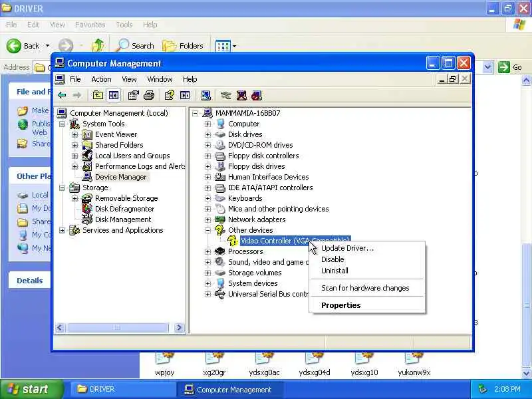Image resolution: width=532 pixels, height=399 pixels.
Task: Open the address bar dropdown arrow
Action: (x=487, y=67)
